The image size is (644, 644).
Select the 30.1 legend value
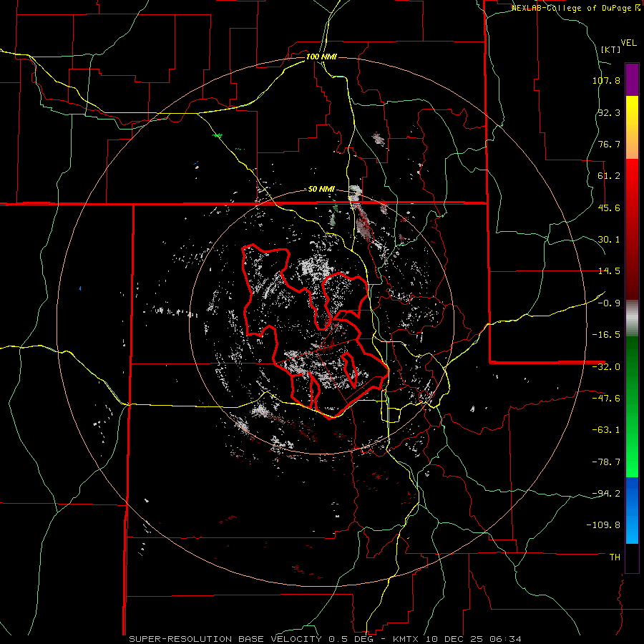point(609,240)
